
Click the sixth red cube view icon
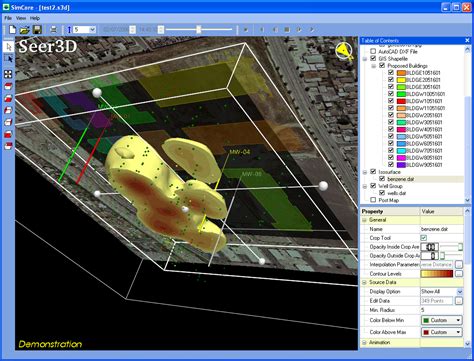click(8, 146)
